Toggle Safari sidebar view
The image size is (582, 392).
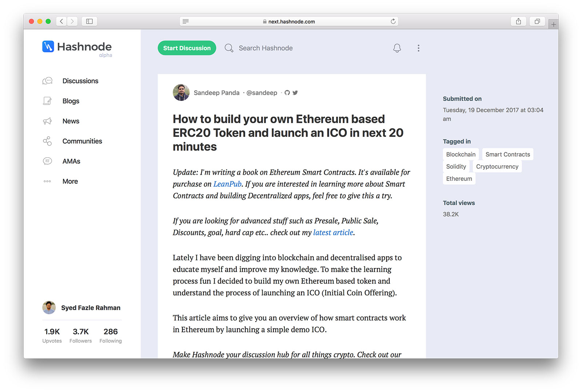pyautogui.click(x=89, y=21)
